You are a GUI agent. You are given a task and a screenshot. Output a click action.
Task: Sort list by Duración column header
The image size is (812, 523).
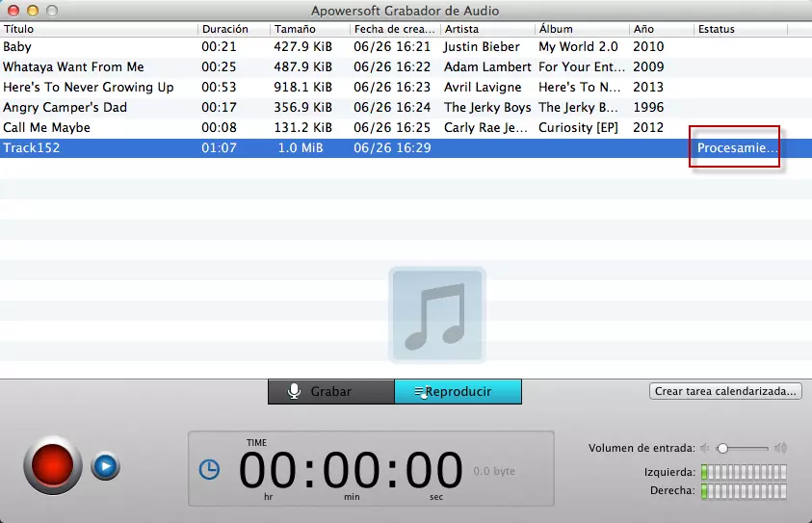tap(231, 29)
